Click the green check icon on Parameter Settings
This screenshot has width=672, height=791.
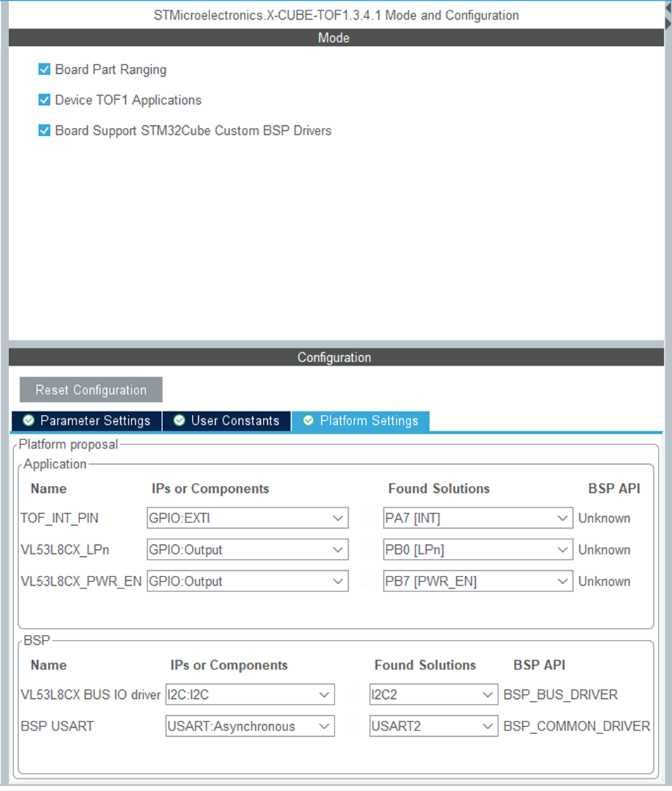pos(29,420)
